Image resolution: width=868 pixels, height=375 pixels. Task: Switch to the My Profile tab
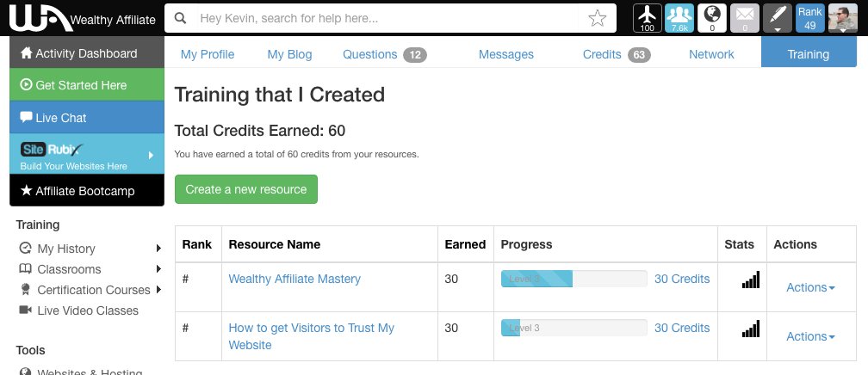(x=208, y=54)
